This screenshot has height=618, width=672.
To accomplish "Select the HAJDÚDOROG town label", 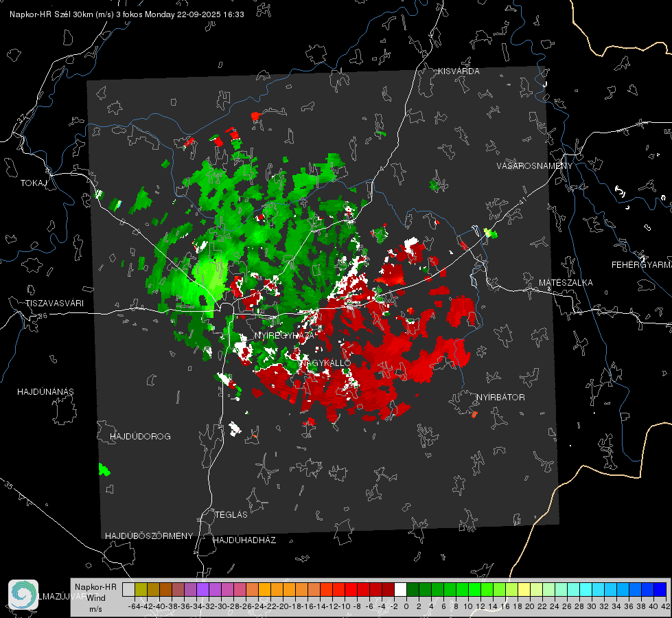I will [x=140, y=437].
